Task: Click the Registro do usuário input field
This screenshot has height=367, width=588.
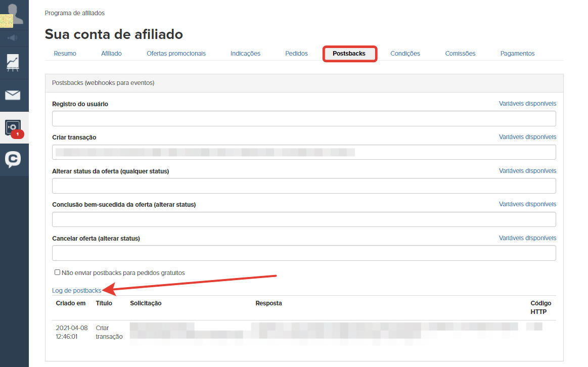Action: [x=304, y=119]
